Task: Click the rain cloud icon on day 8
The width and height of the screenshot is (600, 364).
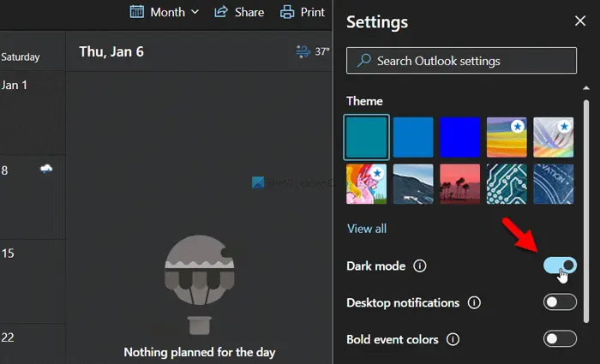Action: [x=46, y=168]
